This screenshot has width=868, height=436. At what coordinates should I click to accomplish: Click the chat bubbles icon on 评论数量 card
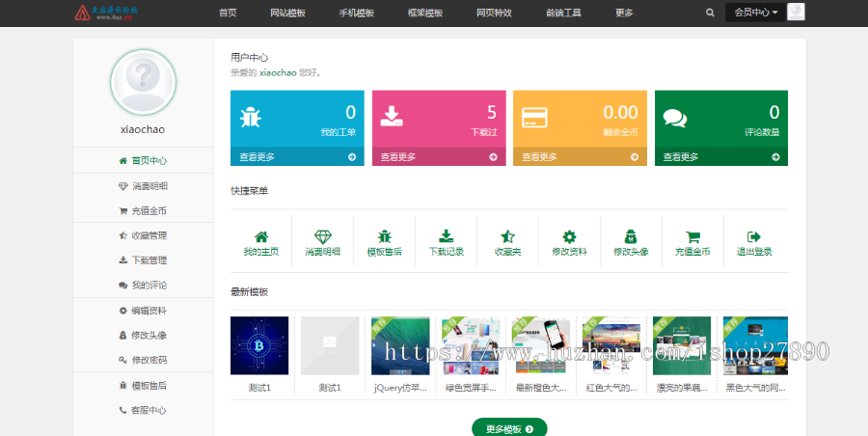point(675,118)
